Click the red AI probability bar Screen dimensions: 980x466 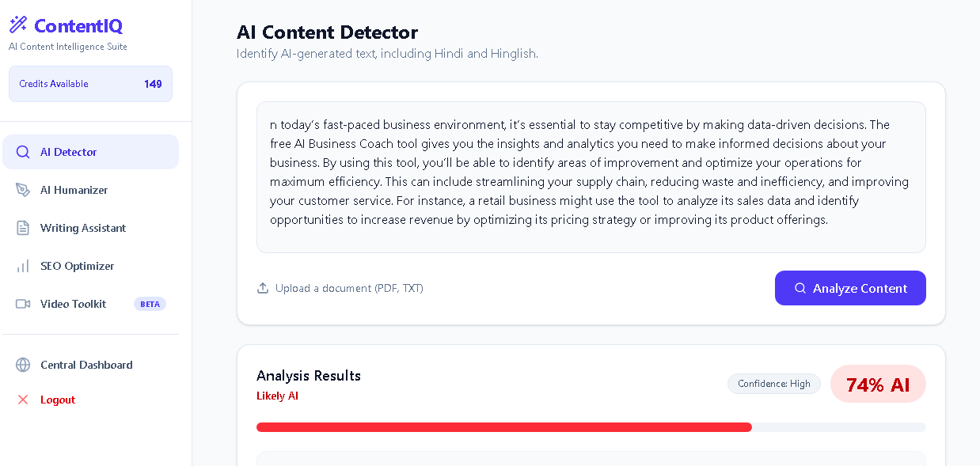503,426
